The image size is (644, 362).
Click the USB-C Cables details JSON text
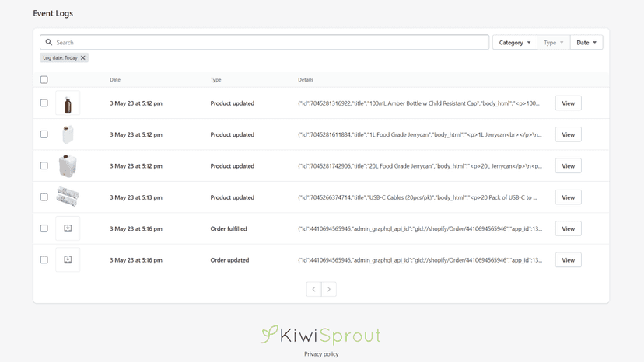tap(418, 197)
